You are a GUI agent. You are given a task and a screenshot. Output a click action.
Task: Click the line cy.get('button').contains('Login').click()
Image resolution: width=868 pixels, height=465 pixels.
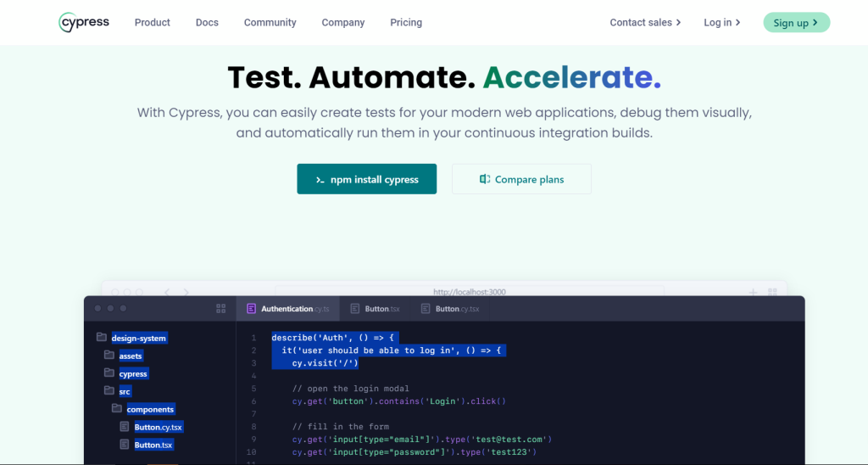[x=399, y=401]
